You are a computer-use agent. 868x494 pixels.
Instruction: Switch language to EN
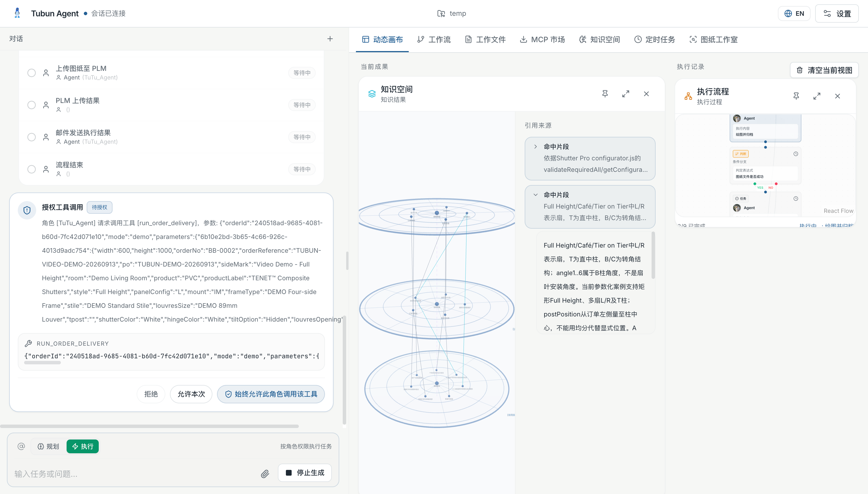point(794,13)
